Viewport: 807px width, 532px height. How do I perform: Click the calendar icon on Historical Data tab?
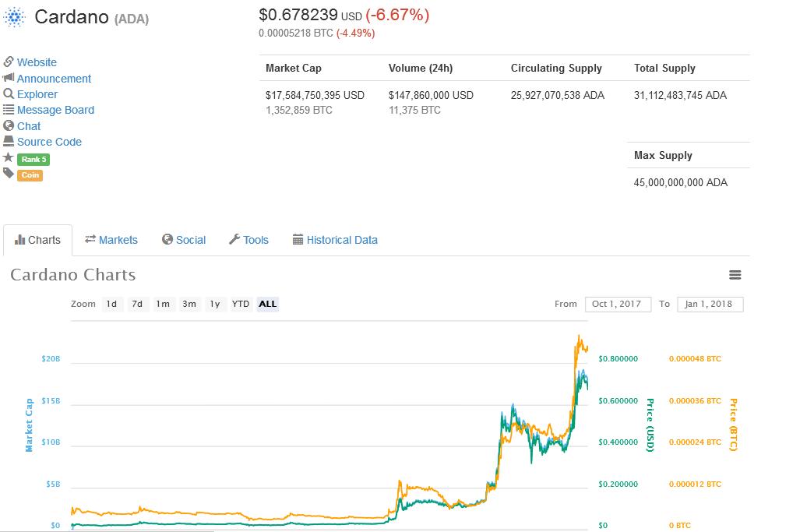(298, 240)
